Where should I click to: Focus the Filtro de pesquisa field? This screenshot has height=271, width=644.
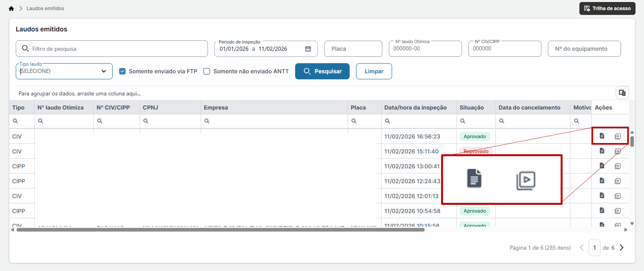tap(112, 49)
